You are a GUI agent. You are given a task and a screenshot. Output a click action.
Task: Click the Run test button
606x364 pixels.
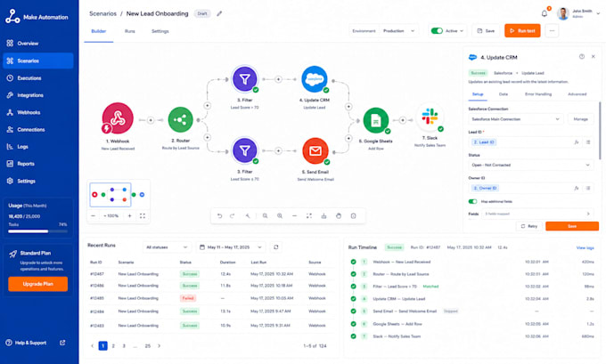[522, 31]
